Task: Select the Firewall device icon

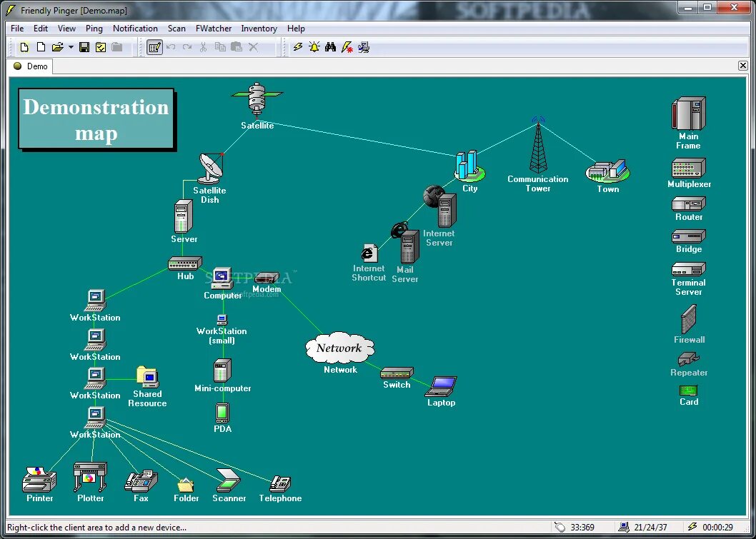Action: (x=689, y=319)
